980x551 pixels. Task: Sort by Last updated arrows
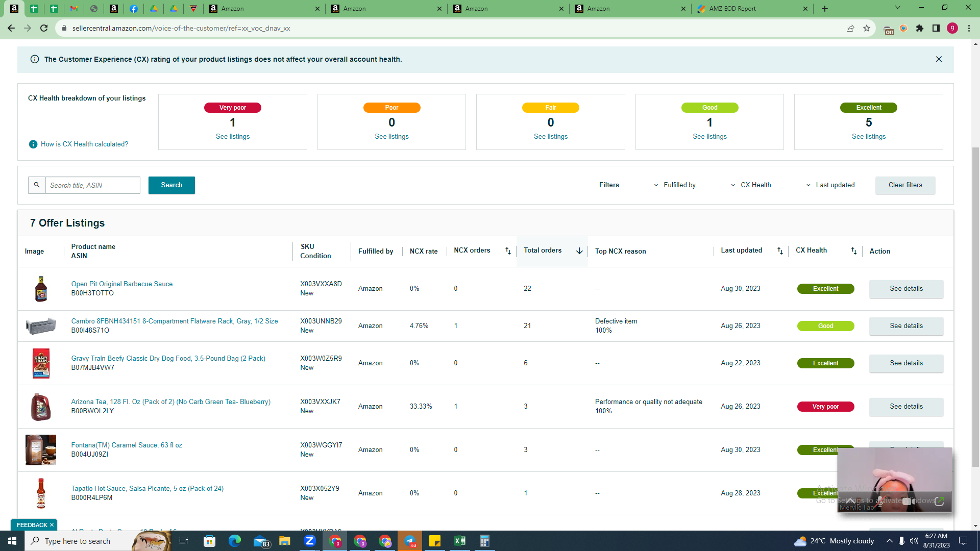pos(780,251)
